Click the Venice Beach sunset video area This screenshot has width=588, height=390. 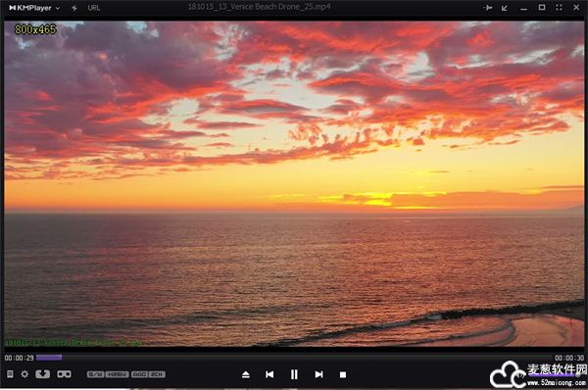coord(294,184)
